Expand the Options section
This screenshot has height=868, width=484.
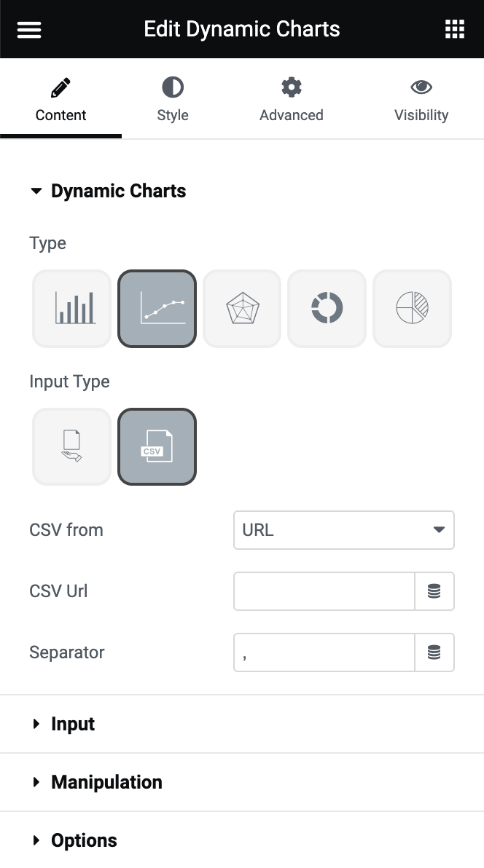(84, 840)
